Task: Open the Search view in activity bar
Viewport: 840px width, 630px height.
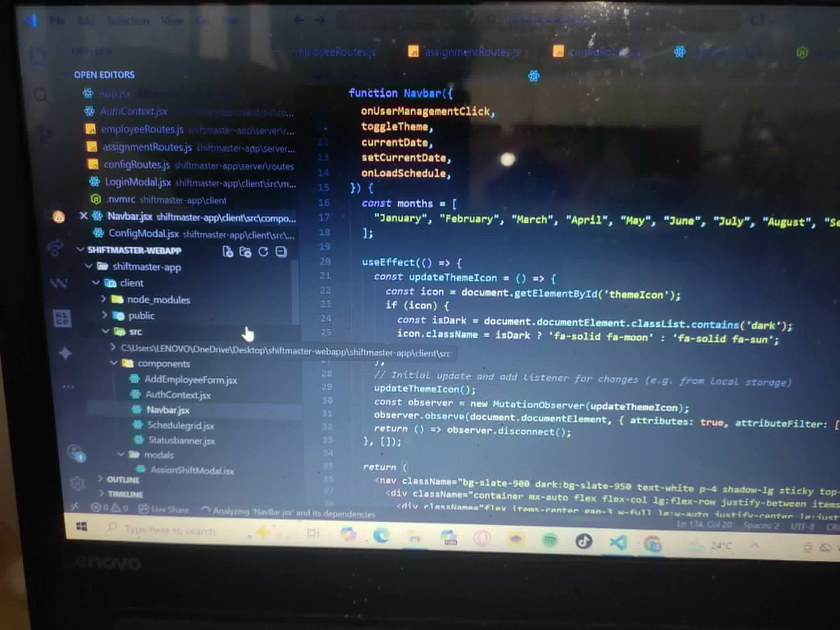Action: [41, 95]
